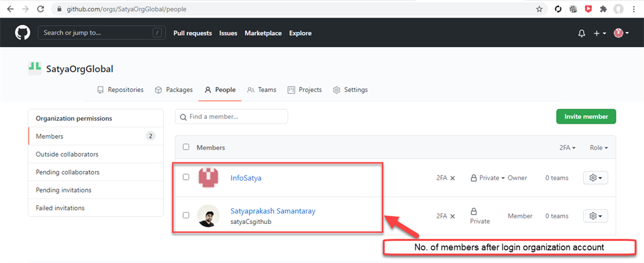
Task: Open notifications bell icon
Action: [x=582, y=33]
